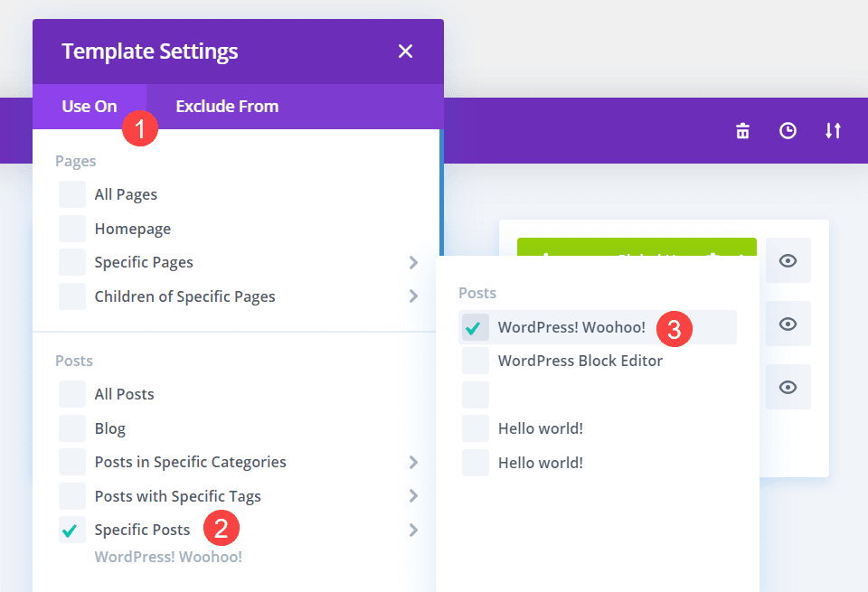The image size is (868, 592).
Task: Select the Use On tab
Action: coord(90,106)
